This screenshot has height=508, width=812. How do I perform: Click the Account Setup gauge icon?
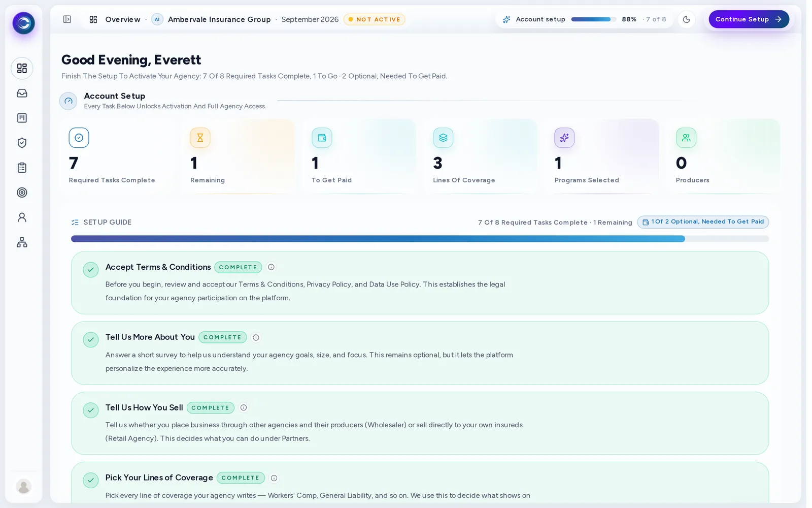coord(69,101)
